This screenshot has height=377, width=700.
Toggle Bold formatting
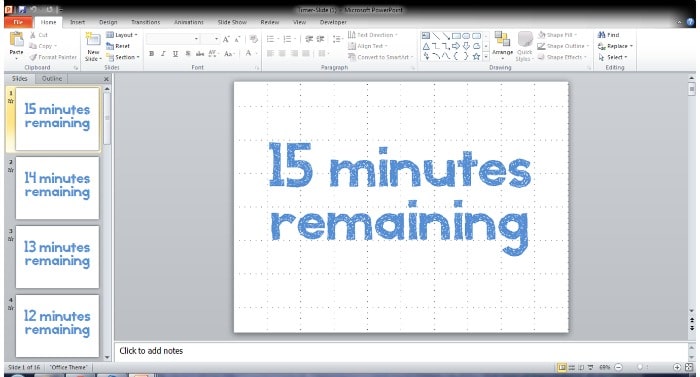151,54
